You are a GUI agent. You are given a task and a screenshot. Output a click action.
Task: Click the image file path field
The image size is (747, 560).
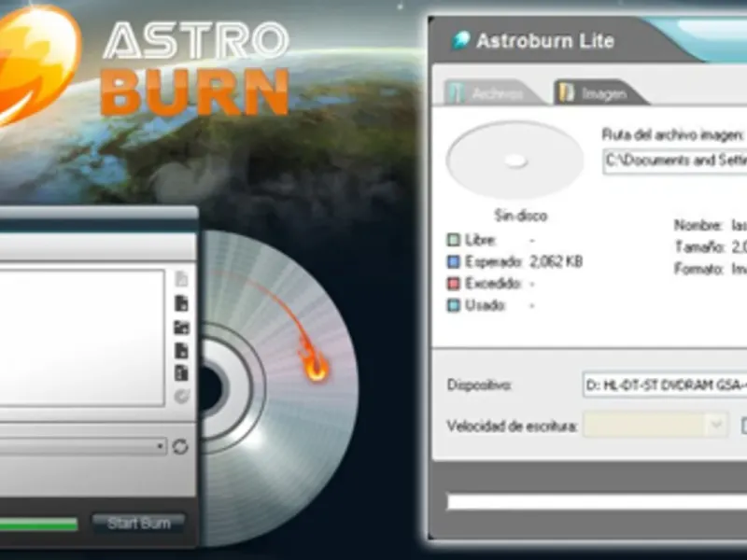tap(674, 161)
